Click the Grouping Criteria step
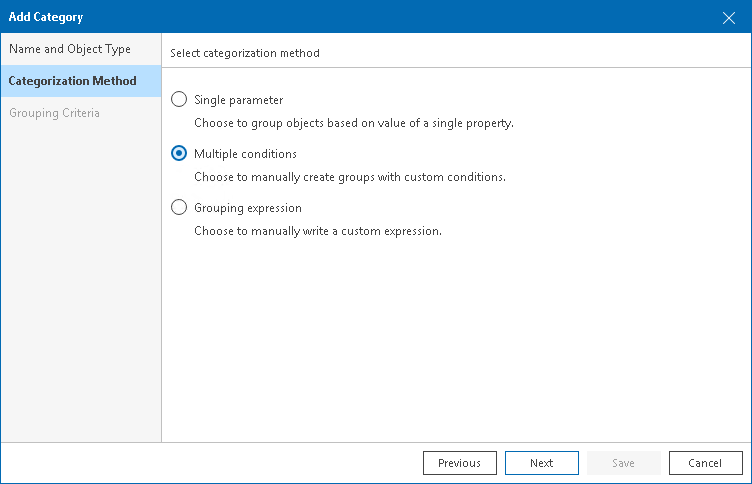This screenshot has width=752, height=484. point(54,113)
